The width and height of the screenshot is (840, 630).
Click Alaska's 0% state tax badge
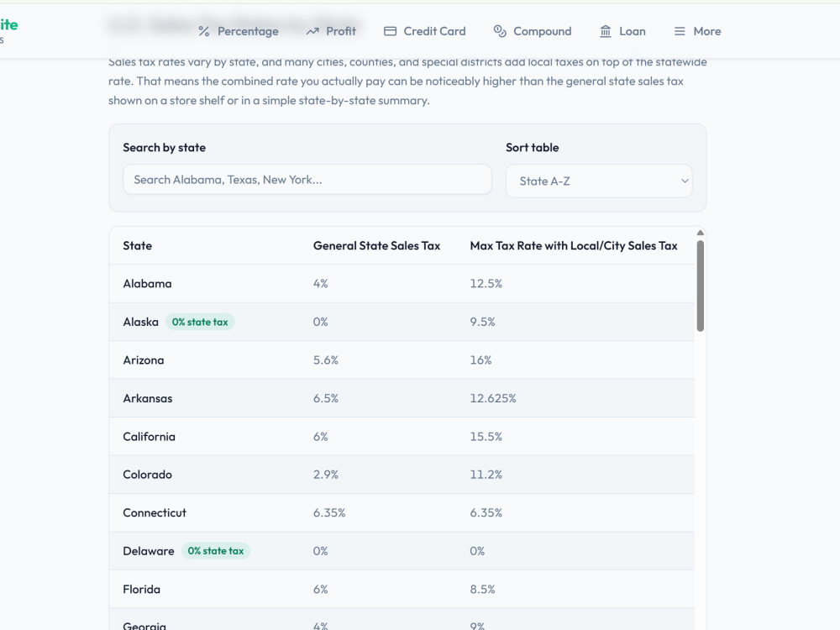200,322
